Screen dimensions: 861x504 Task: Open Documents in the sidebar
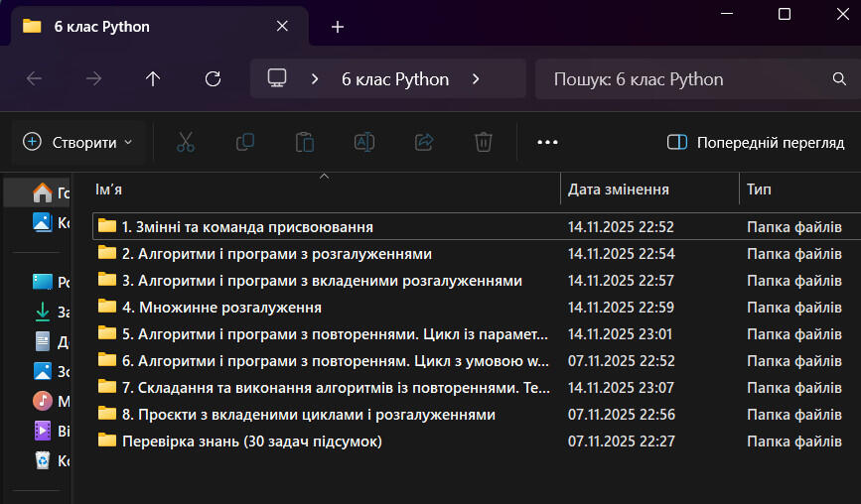(x=51, y=341)
